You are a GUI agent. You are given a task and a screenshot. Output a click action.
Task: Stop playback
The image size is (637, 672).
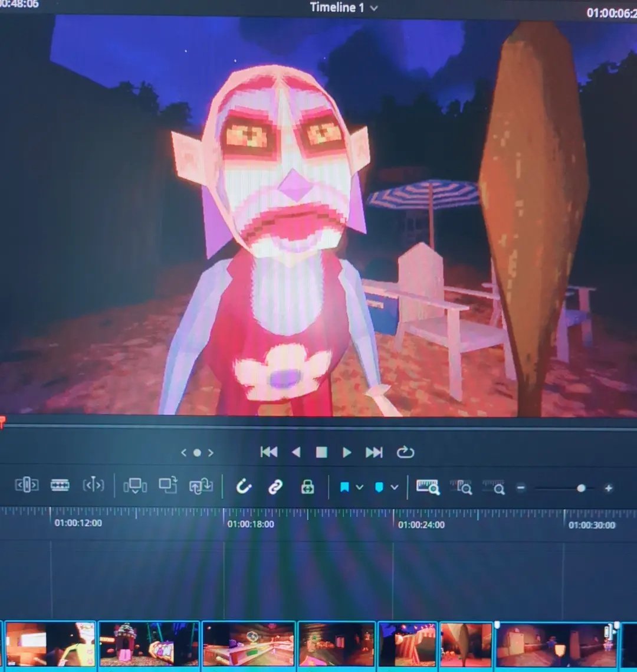[x=321, y=452]
